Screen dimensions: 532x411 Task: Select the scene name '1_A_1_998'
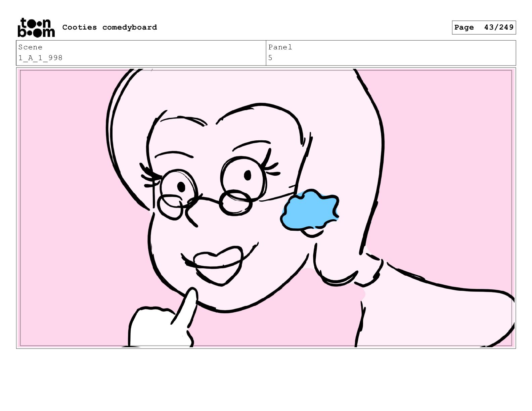tap(40, 58)
